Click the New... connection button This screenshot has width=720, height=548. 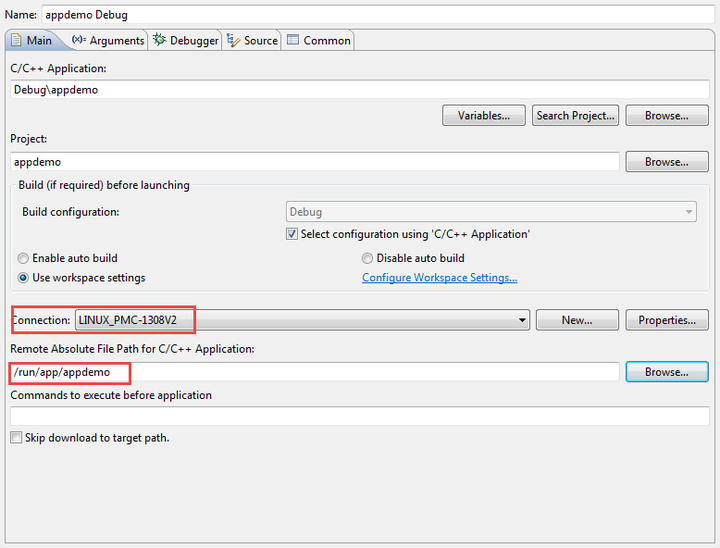(577, 320)
